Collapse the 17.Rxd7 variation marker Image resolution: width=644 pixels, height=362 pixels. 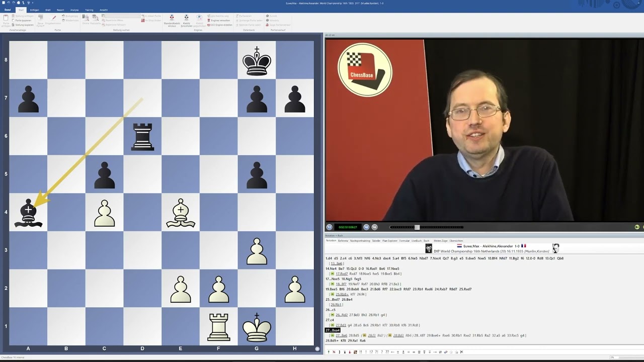(333, 274)
